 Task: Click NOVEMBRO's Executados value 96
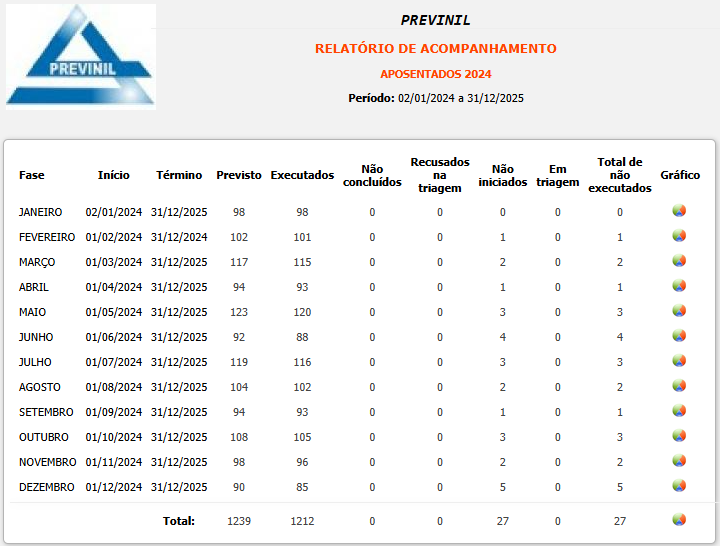(302, 462)
